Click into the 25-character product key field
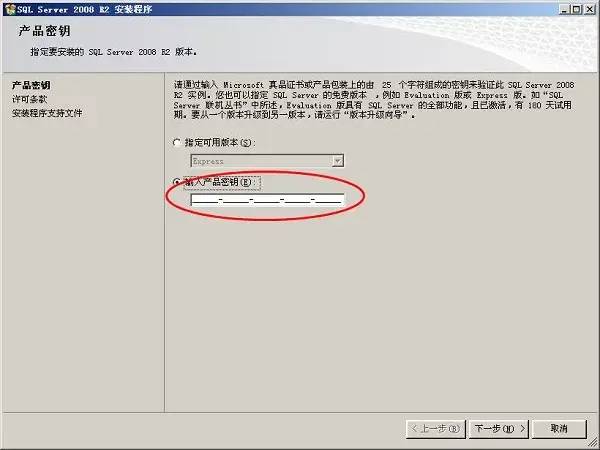Screen dimensions: 600x450 [x=267, y=199]
